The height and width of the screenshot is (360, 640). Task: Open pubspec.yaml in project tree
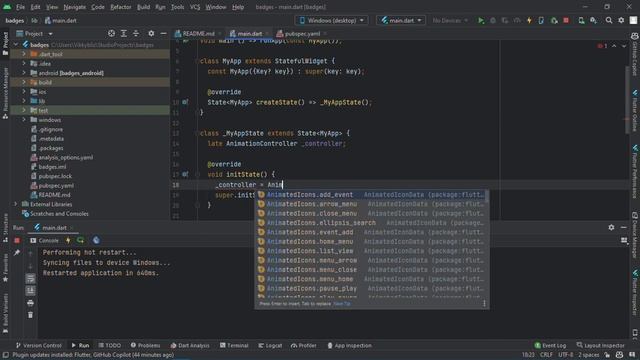(x=56, y=185)
